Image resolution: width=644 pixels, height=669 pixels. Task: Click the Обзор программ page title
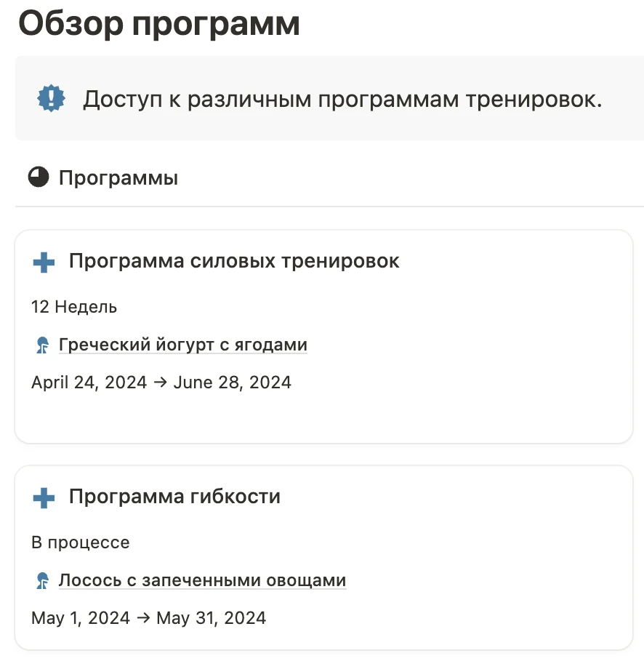click(x=158, y=24)
